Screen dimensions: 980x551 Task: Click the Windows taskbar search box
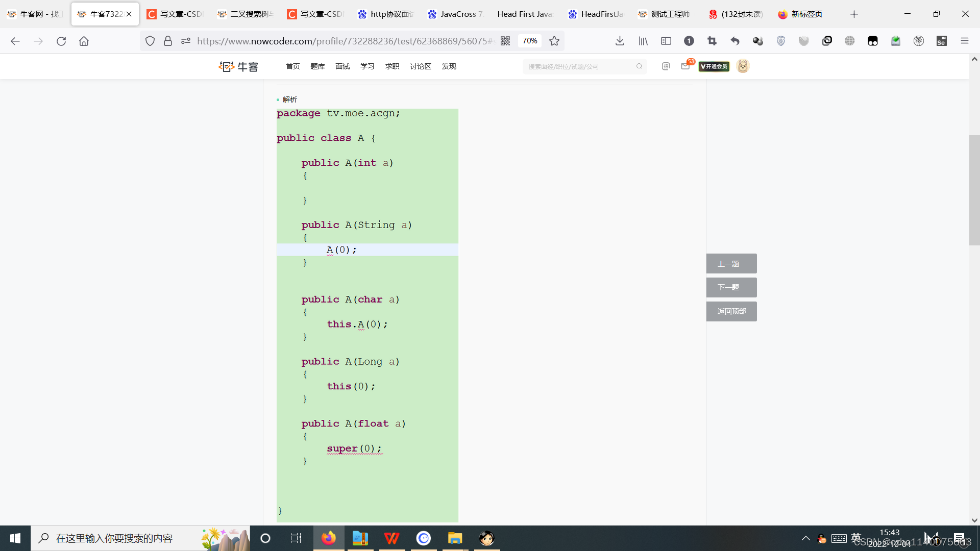point(140,538)
